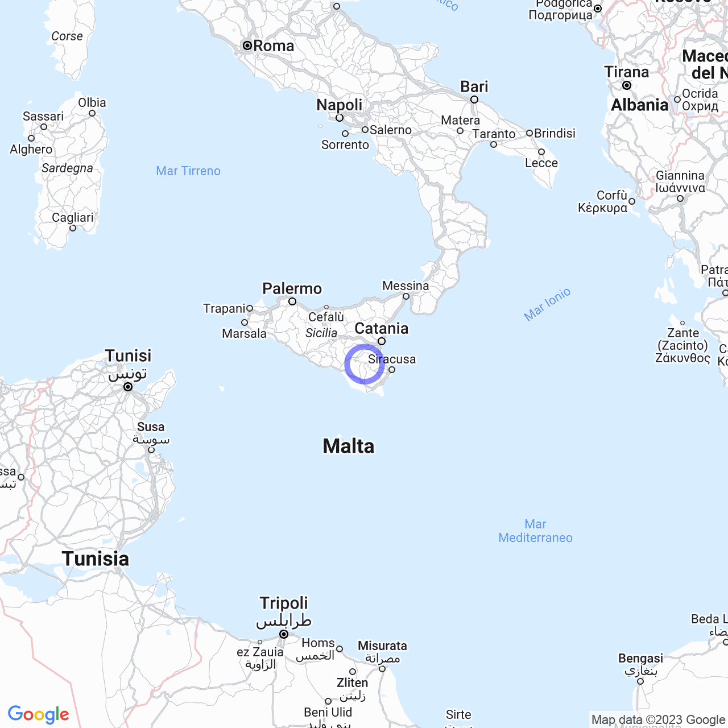Click the Siracusa city label
This screenshot has height=728, width=728.
click(392, 359)
